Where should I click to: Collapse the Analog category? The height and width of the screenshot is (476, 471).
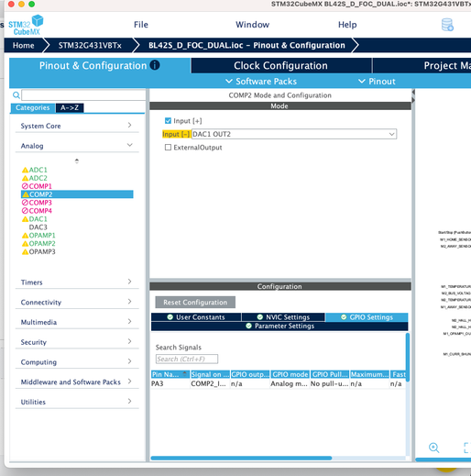point(77,146)
